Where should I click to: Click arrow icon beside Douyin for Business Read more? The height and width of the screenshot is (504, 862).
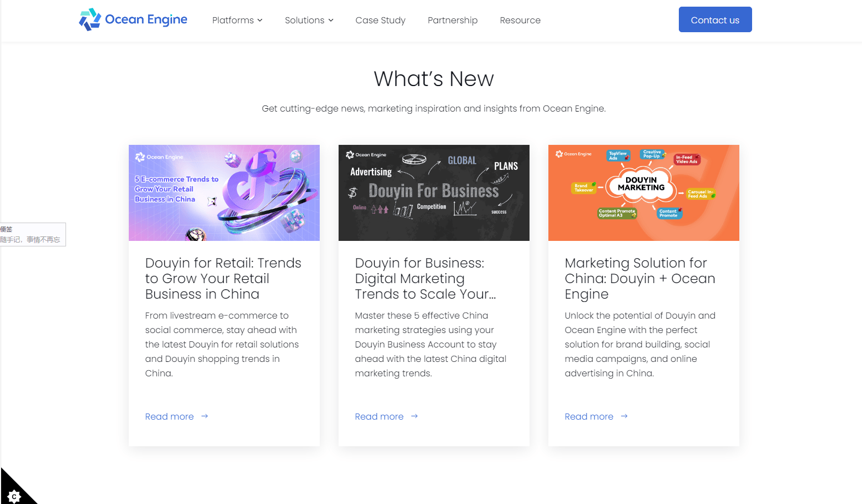414,416
